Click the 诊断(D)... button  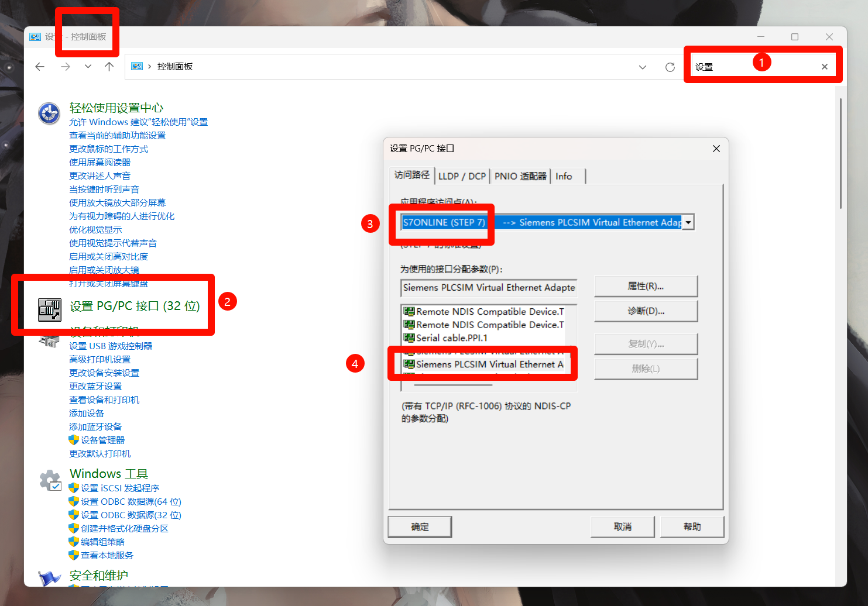[646, 311]
